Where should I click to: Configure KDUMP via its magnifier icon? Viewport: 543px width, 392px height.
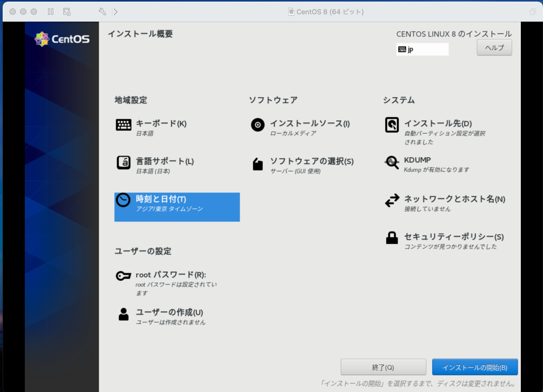[392, 162]
